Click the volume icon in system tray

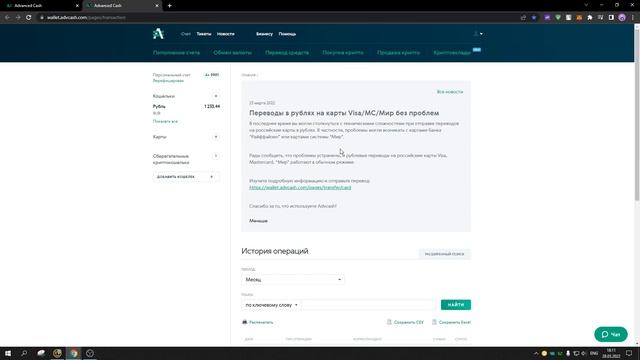[584, 353]
